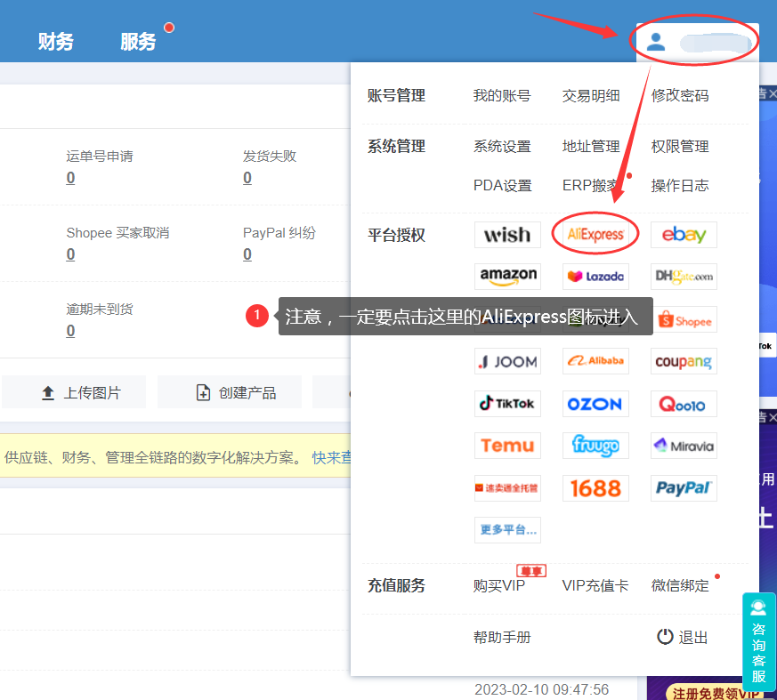The width and height of the screenshot is (777, 700).
Task: Click 购买VIP link
Action: click(x=499, y=585)
